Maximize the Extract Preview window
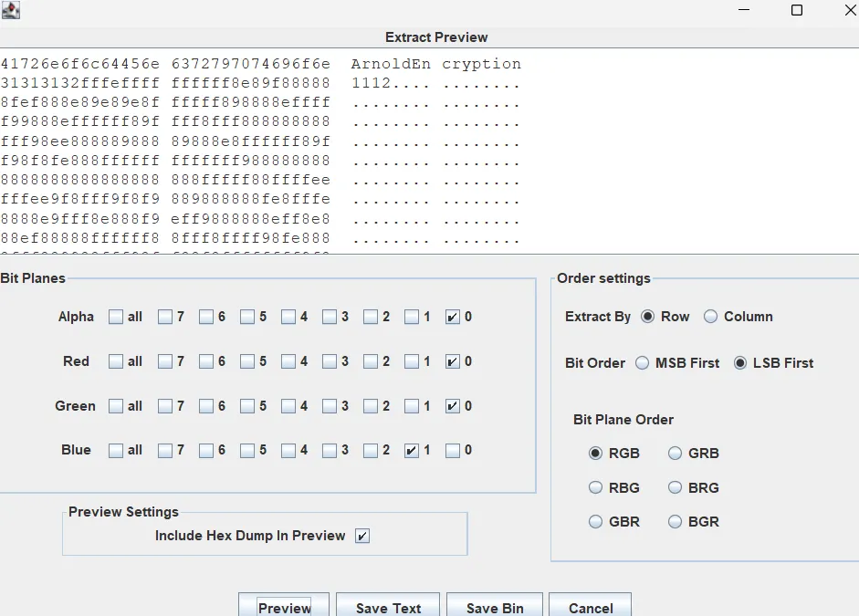 click(x=797, y=10)
